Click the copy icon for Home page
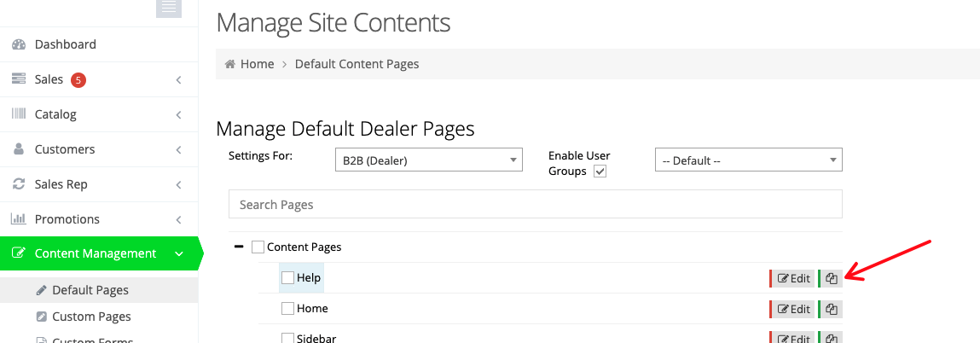 tap(831, 309)
